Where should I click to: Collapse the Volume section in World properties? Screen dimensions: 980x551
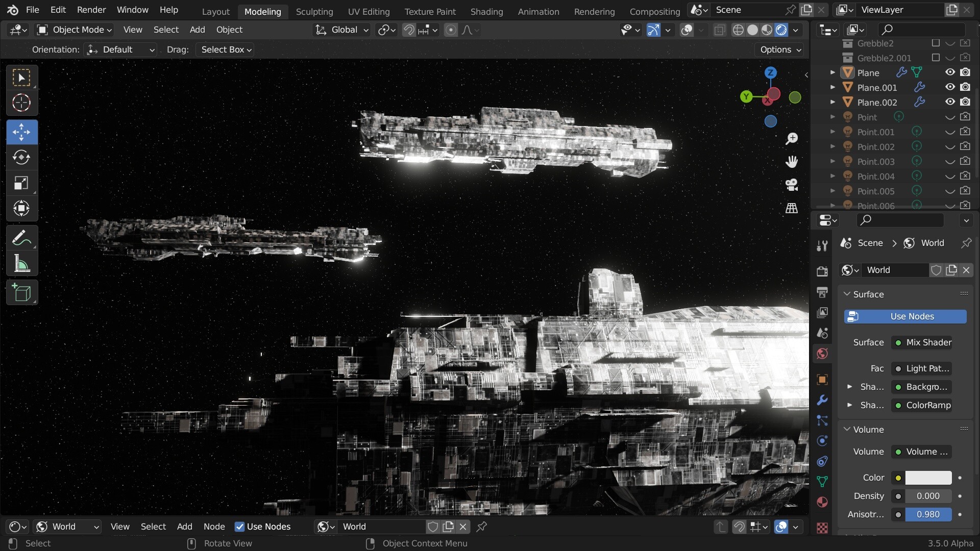tap(847, 429)
